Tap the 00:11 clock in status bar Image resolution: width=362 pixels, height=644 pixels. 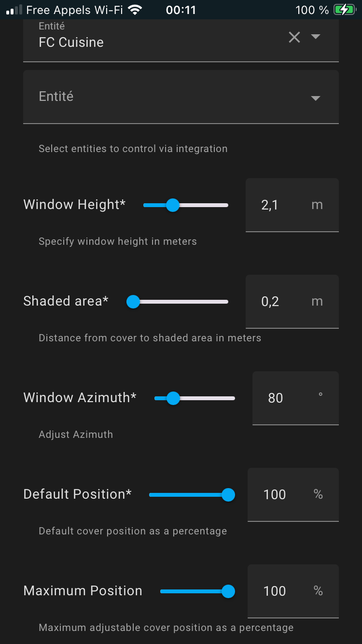tap(181, 10)
